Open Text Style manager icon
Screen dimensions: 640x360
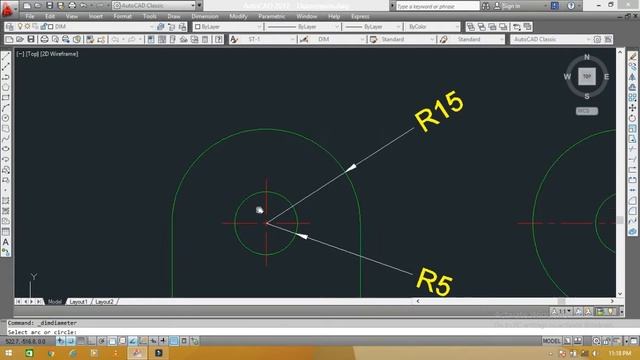(233, 39)
